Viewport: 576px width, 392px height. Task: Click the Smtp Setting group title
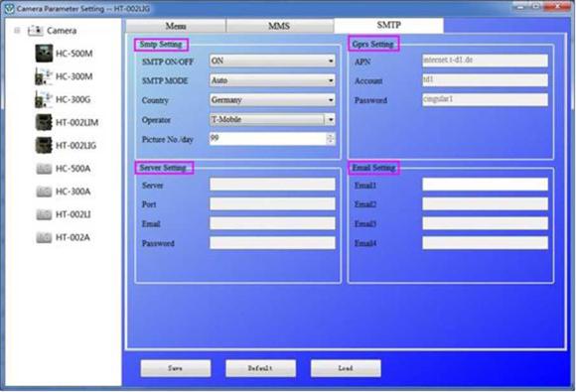(161, 45)
